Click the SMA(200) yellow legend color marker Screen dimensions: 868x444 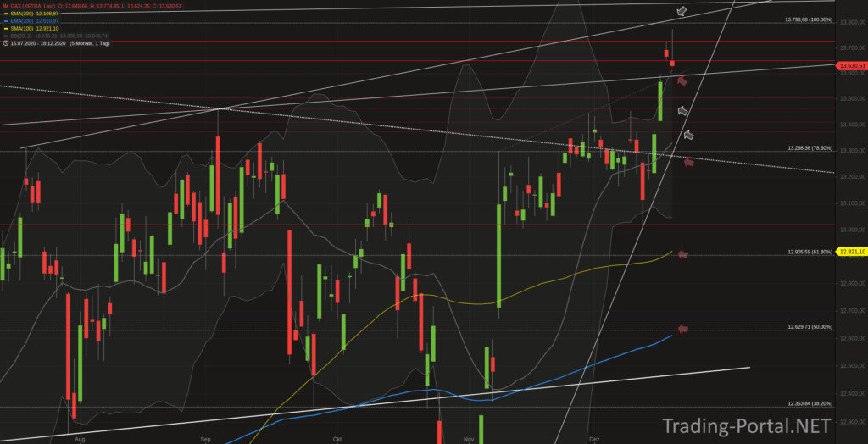coord(6,14)
